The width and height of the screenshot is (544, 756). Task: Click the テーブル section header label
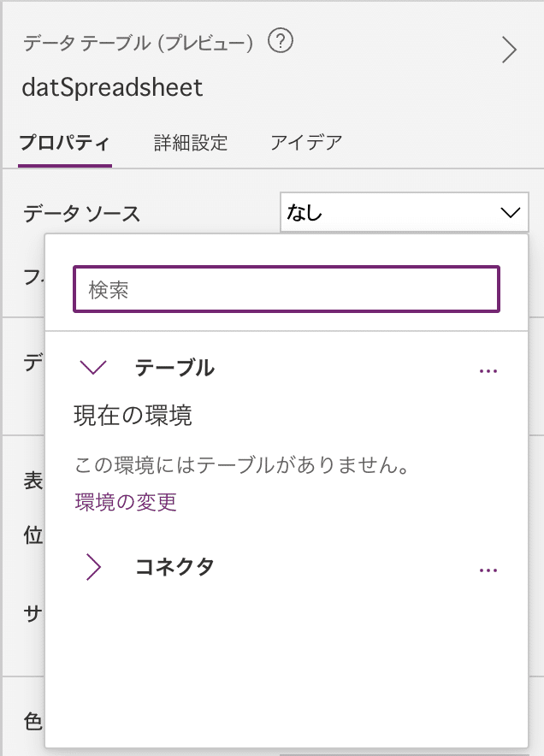click(x=174, y=368)
